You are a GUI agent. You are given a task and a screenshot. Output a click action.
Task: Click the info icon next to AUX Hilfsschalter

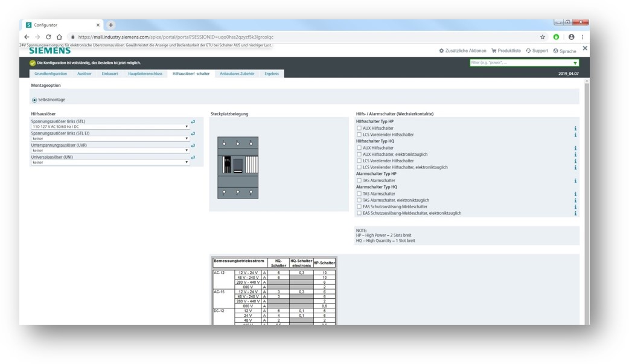(x=575, y=129)
